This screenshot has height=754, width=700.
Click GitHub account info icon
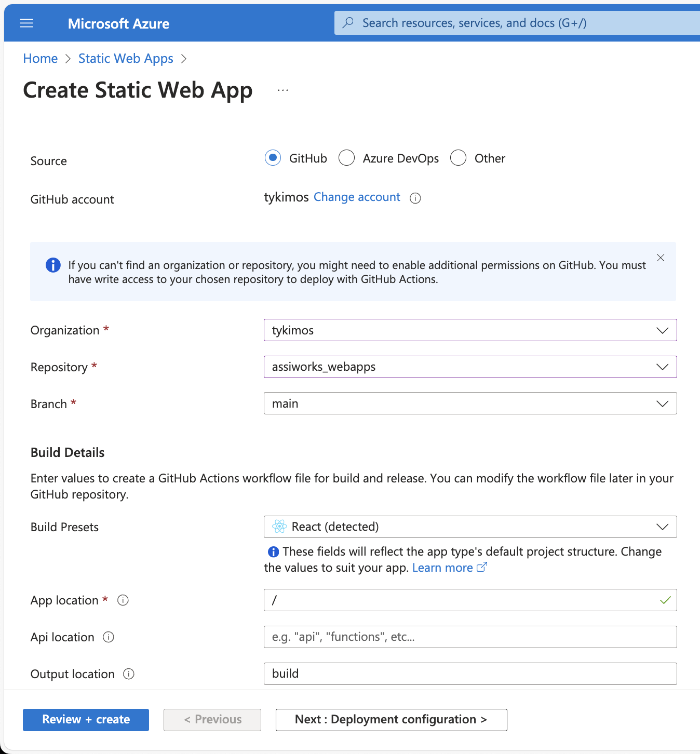pyautogui.click(x=415, y=198)
